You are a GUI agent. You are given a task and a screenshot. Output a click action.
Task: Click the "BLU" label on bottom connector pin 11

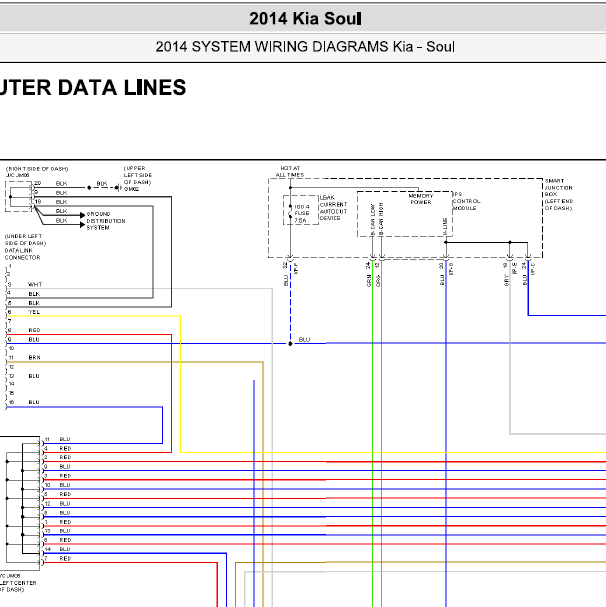[65, 439]
